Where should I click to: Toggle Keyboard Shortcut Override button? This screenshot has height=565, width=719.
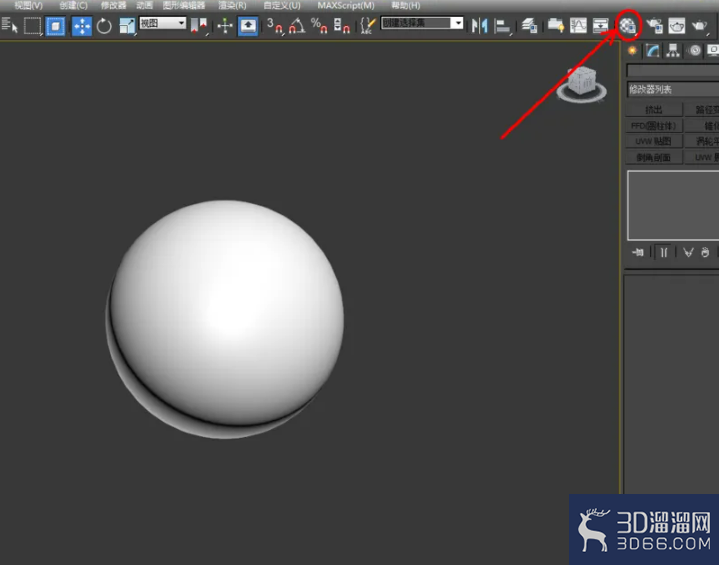[248, 26]
